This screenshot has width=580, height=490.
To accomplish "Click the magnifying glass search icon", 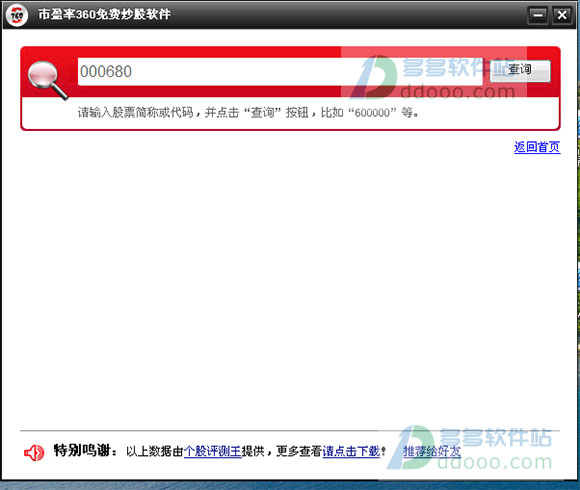I will (47, 80).
